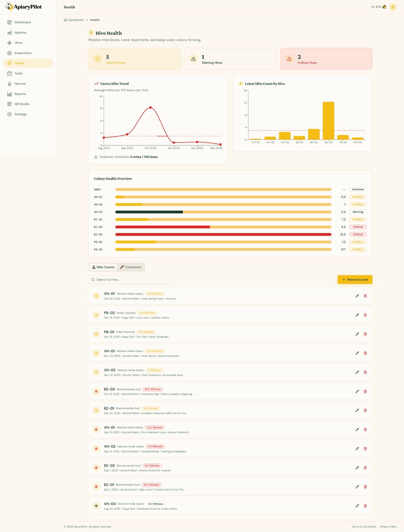Edit the BZ-03 mite count entry

357,392
